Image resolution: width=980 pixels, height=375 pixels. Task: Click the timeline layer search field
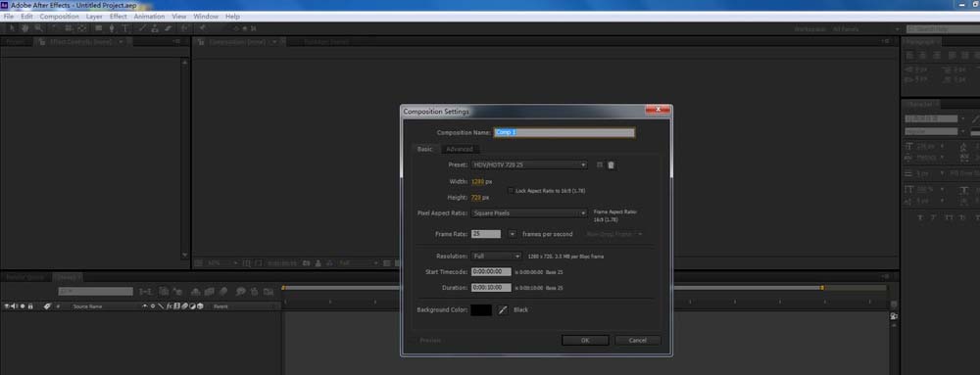(96, 292)
